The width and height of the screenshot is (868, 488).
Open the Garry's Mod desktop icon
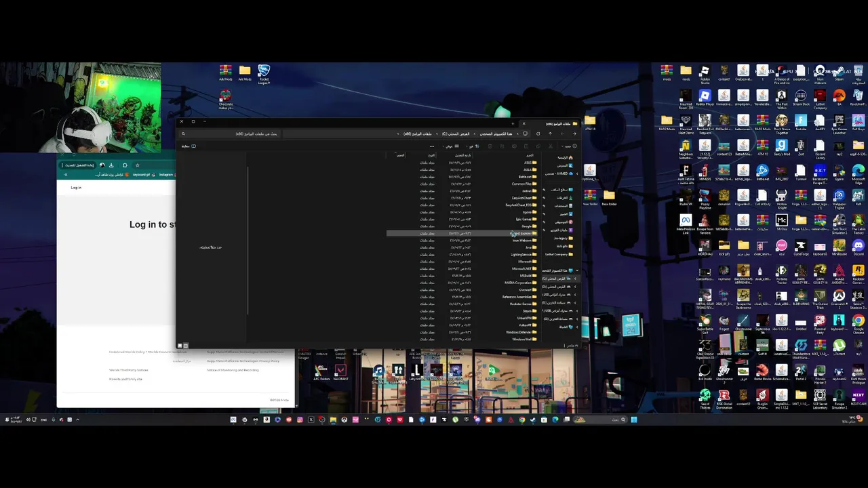tap(782, 147)
